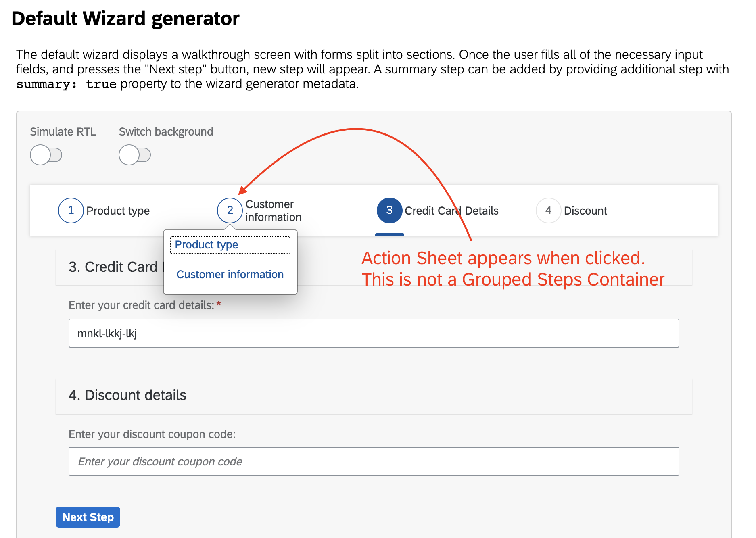Click the filled step 3 circle icon
The width and height of the screenshot is (756, 538).
389,210
